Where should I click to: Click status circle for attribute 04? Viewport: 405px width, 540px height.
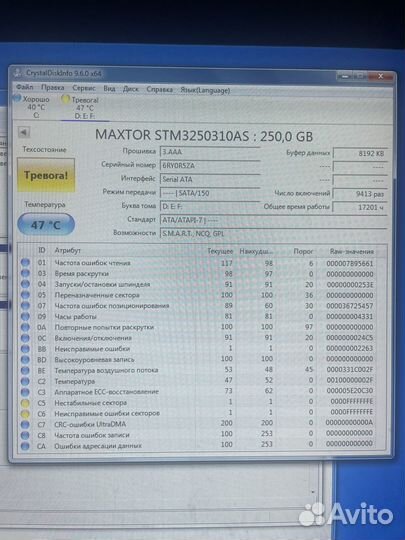click(x=25, y=284)
